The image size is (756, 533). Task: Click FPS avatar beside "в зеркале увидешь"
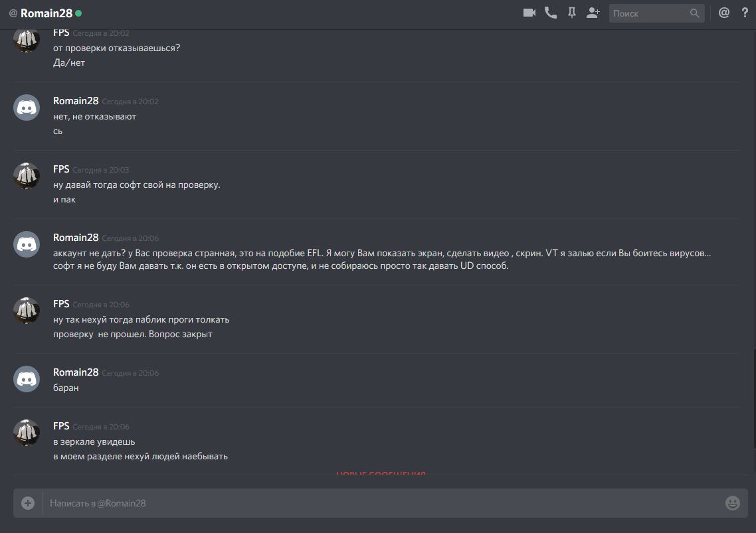tap(27, 433)
